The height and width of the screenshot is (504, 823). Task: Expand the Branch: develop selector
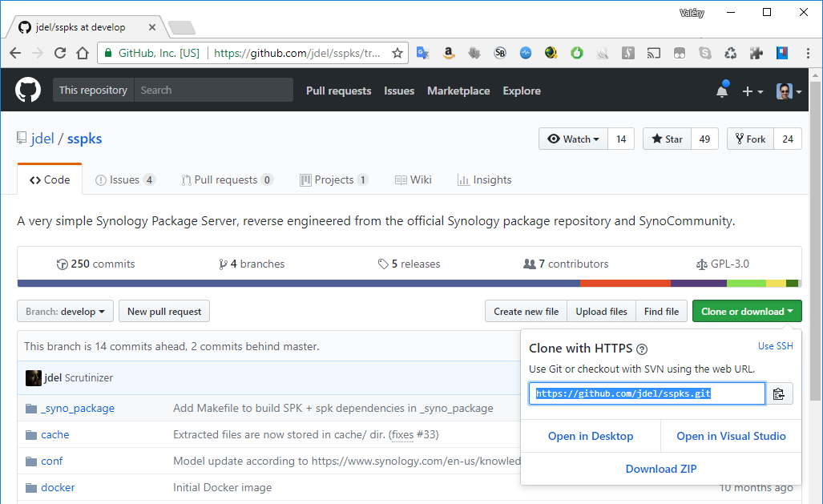pos(65,312)
